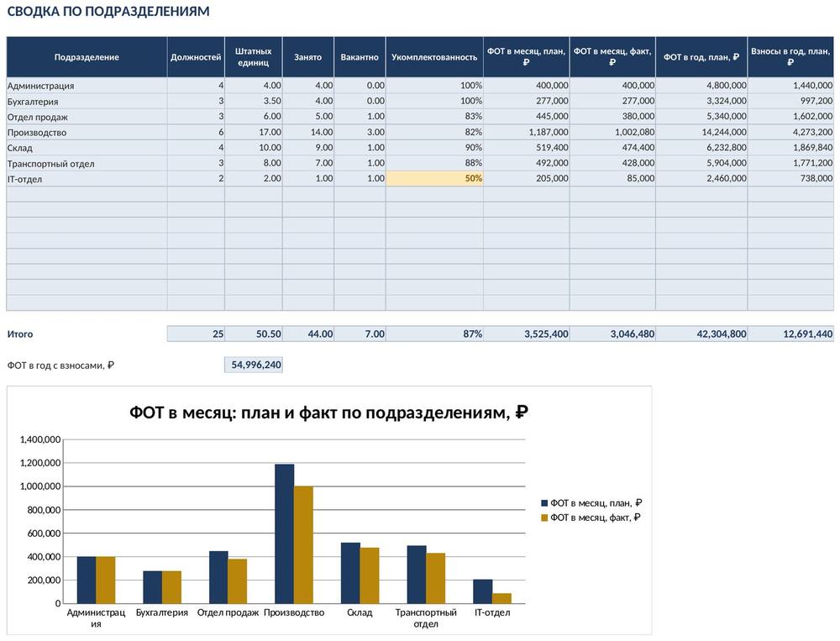Click the gold legend swatch for факт
Viewport: 840px width, 641px height.
(544, 518)
